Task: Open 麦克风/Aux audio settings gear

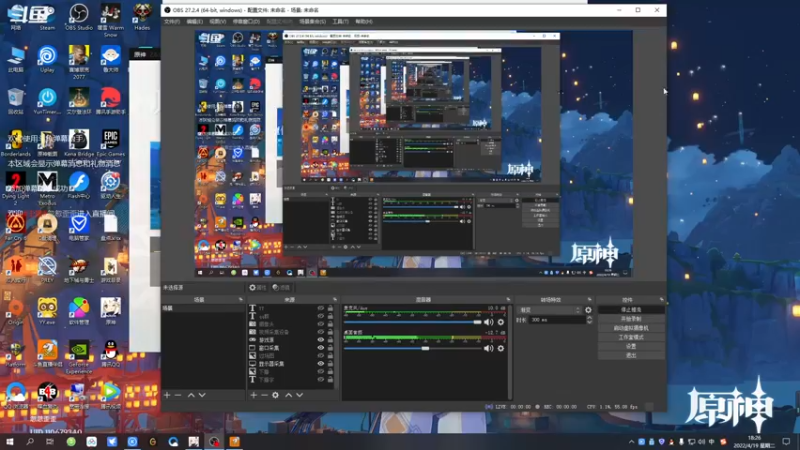Action: [501, 322]
